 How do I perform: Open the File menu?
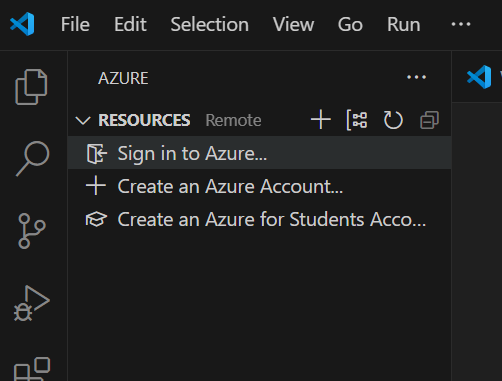[75, 25]
